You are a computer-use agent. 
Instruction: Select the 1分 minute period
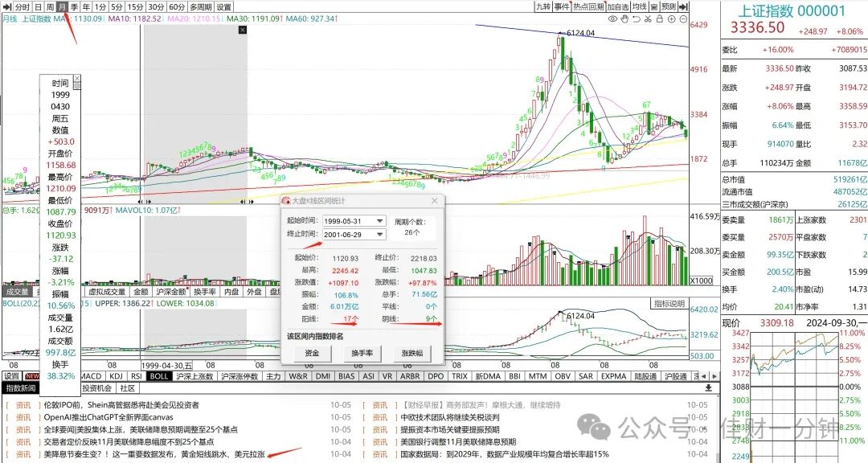(x=100, y=7)
